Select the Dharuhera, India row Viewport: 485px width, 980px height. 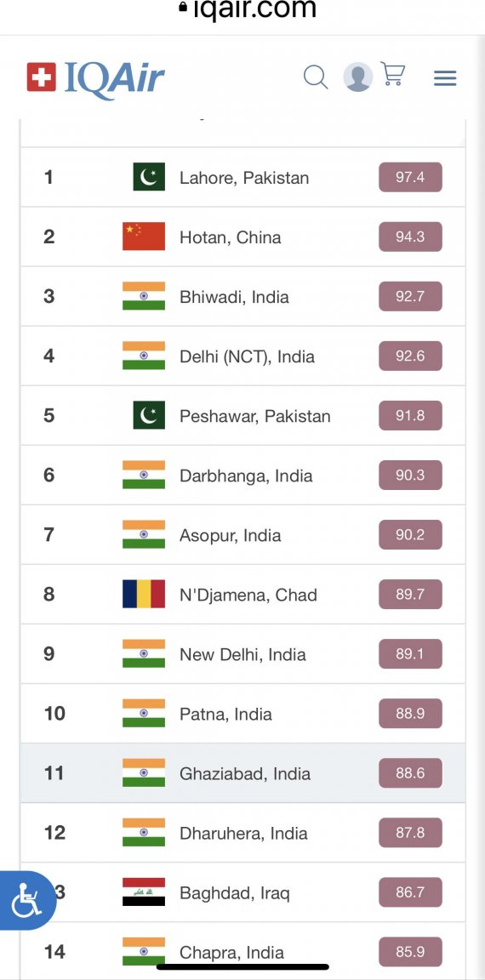[x=243, y=833]
